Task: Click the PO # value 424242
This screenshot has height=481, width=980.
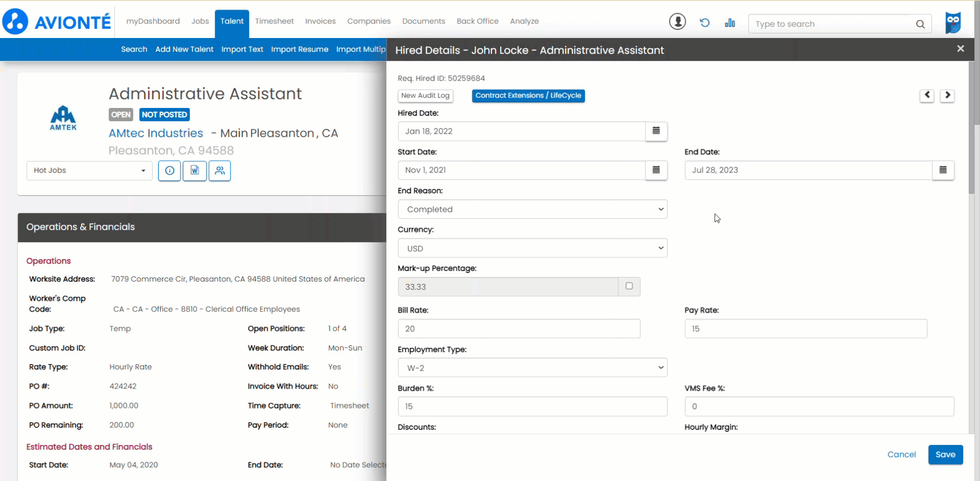Action: 123,386
